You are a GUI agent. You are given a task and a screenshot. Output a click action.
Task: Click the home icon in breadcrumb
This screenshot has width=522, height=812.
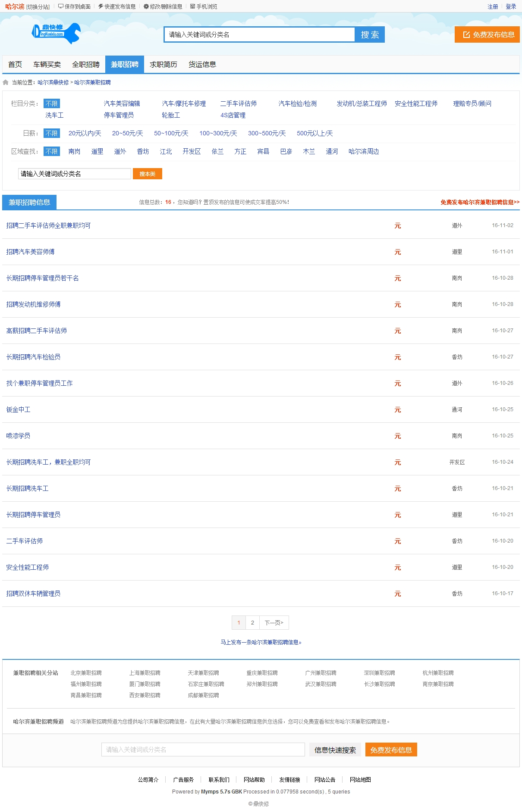pyautogui.click(x=6, y=82)
